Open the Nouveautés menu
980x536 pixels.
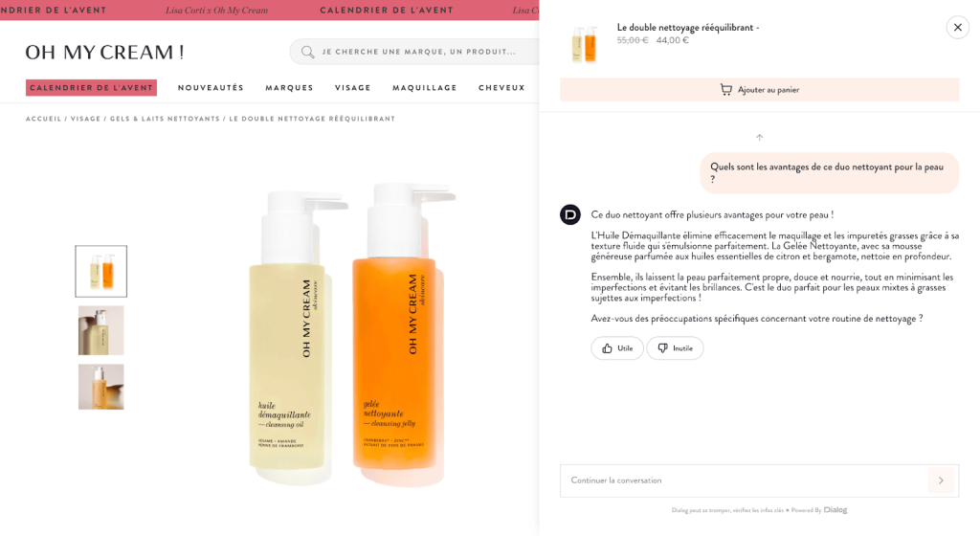pyautogui.click(x=211, y=87)
